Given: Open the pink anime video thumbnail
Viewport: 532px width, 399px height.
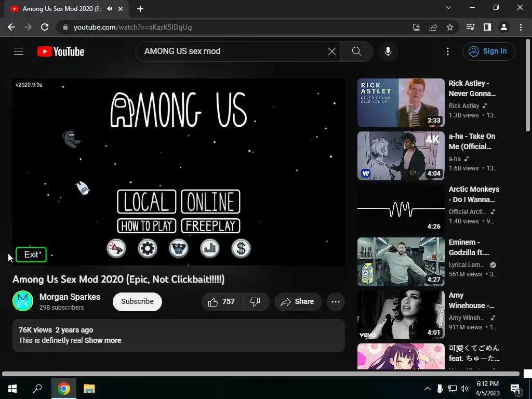Looking at the screenshot, I should [401, 356].
